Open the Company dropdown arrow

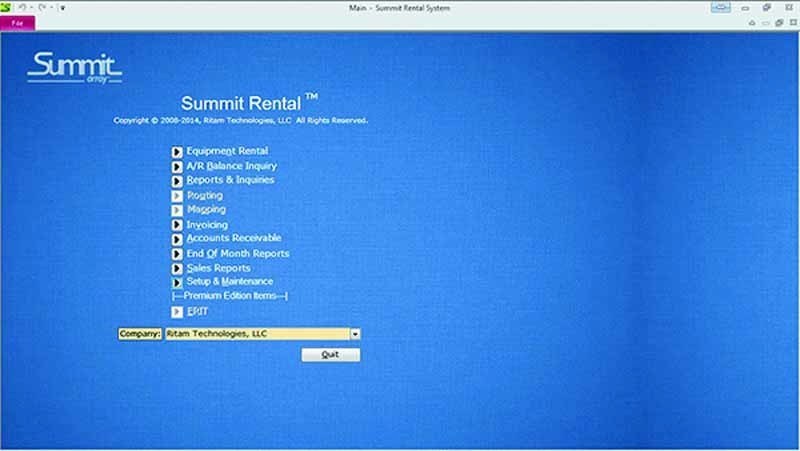coord(355,334)
